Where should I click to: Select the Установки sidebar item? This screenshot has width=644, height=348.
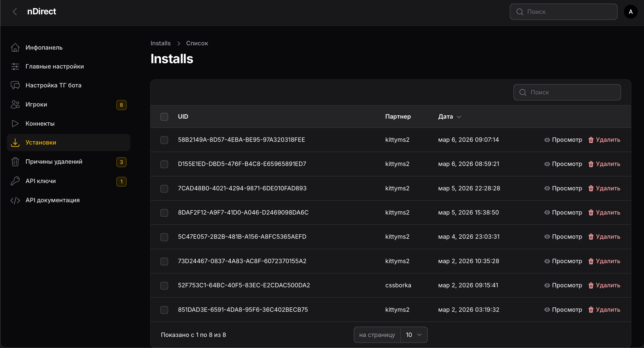point(41,143)
